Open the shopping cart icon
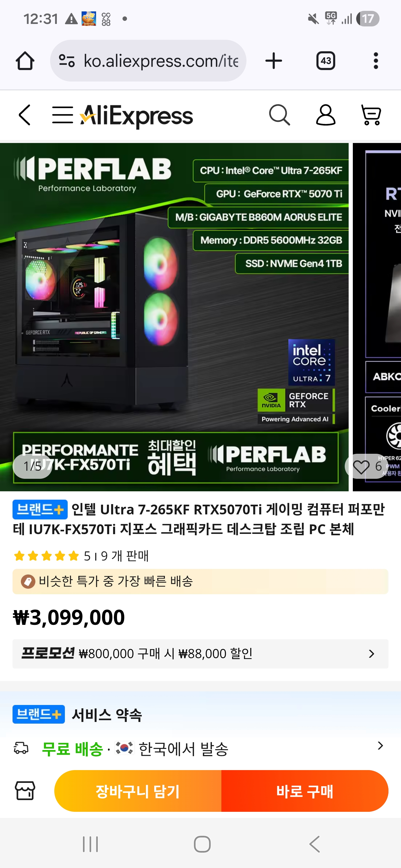This screenshot has width=401, height=868. pyautogui.click(x=371, y=115)
